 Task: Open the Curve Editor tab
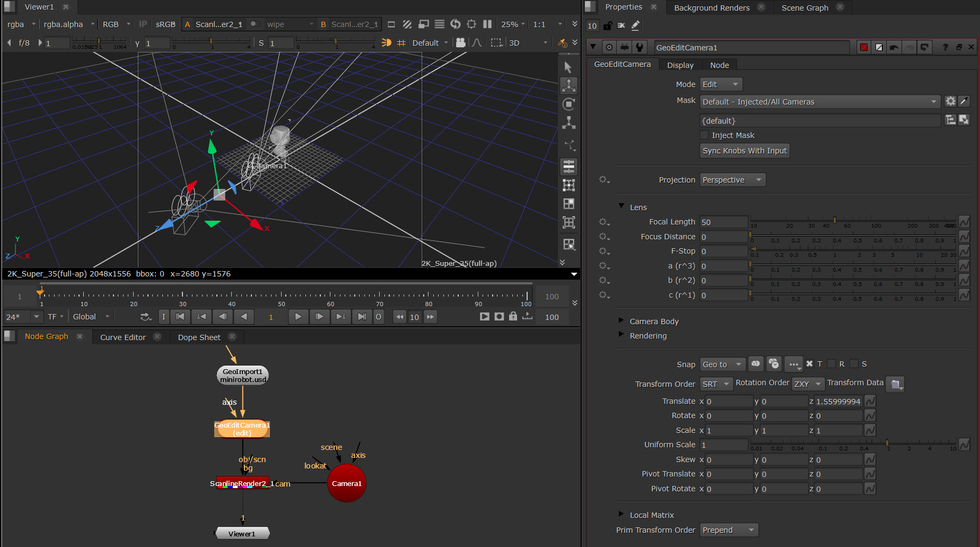click(x=122, y=337)
